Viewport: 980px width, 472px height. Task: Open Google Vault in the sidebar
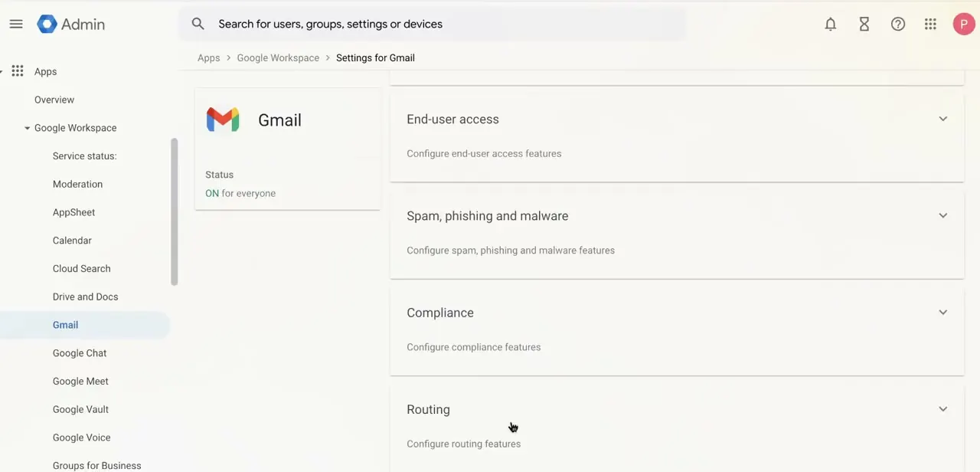tap(80, 409)
